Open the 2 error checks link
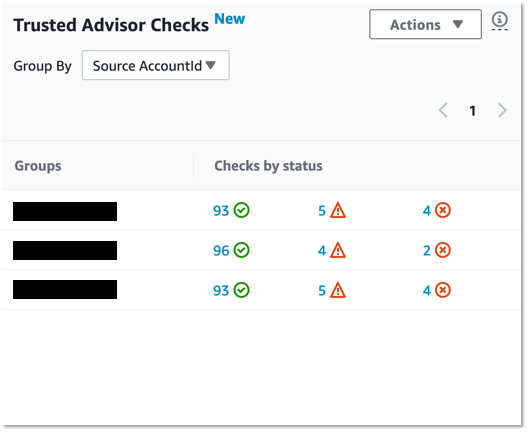Image resolution: width=528 pixels, height=432 pixels. (x=427, y=251)
